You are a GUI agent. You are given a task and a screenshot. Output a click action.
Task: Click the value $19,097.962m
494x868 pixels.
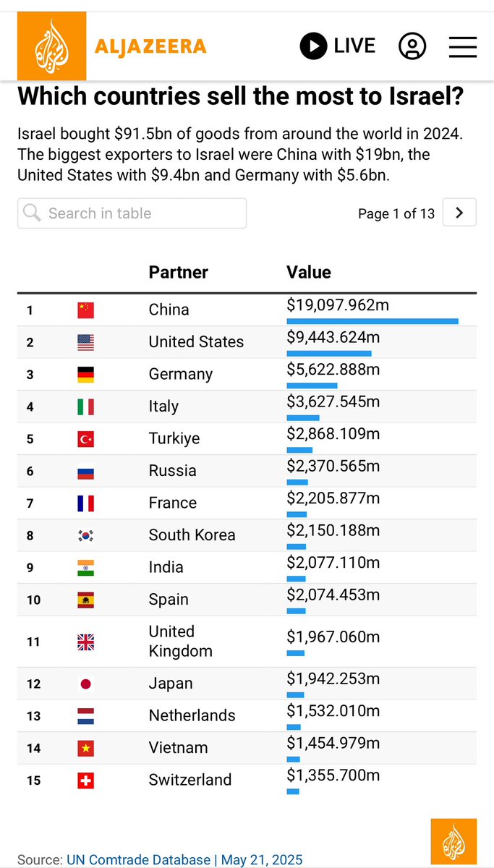point(338,305)
